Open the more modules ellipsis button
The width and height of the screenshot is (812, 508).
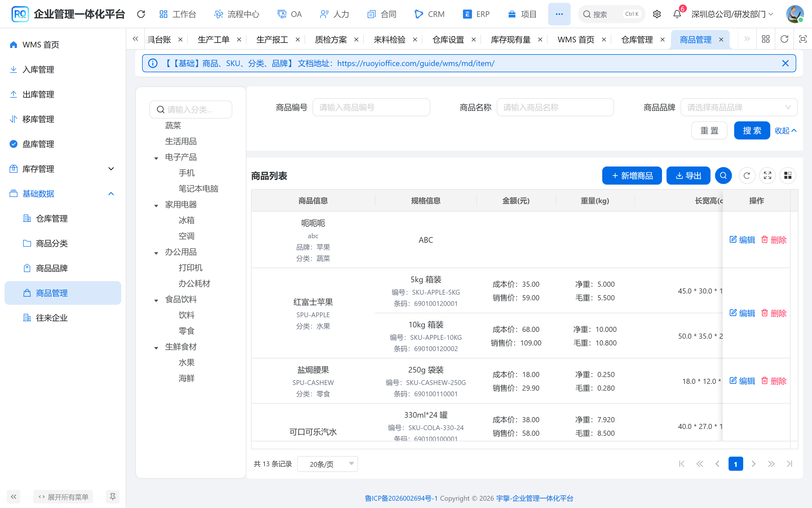(559, 14)
